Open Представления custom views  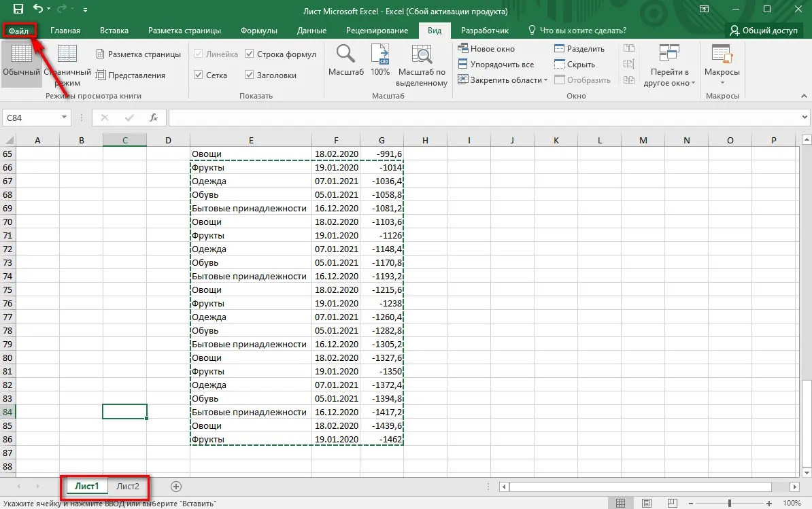(131, 75)
